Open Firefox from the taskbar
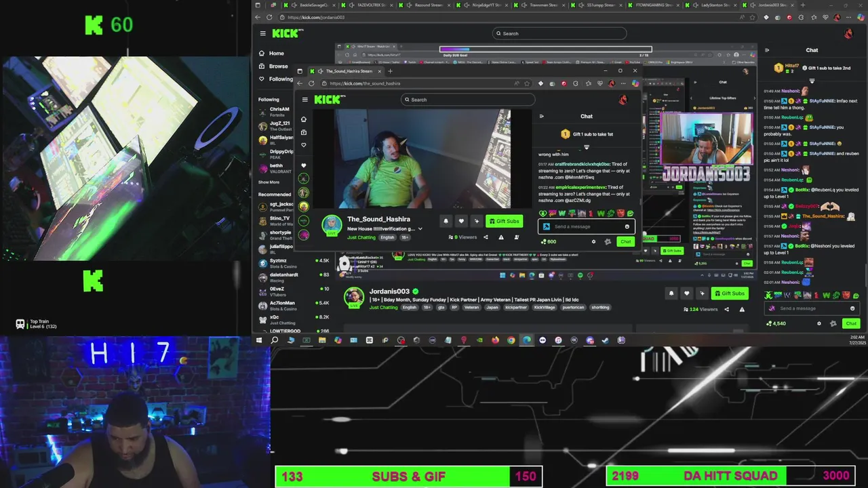The height and width of the screenshot is (488, 868). tap(495, 340)
